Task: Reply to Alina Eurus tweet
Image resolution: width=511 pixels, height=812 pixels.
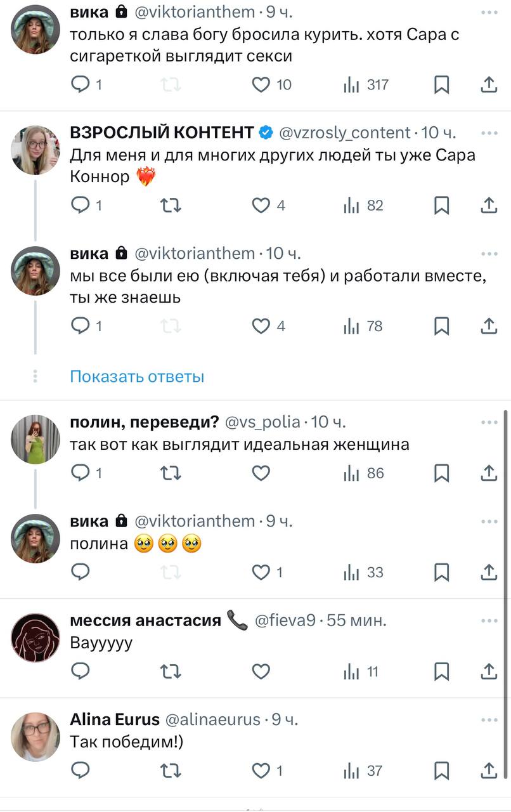Action: coord(81,771)
